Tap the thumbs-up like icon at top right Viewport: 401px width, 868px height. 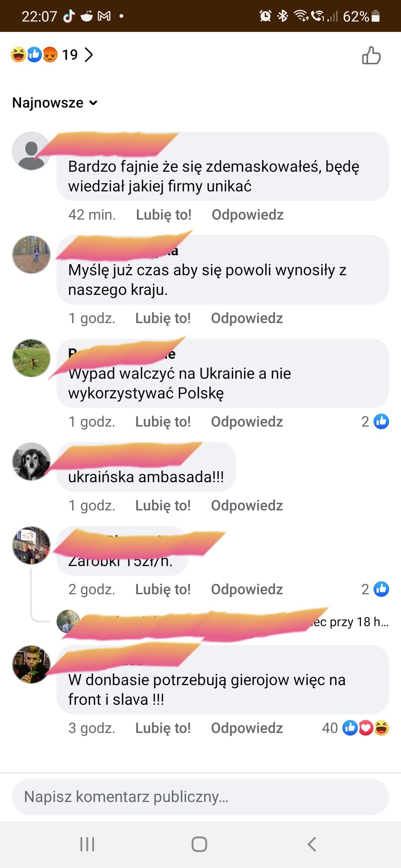371,55
